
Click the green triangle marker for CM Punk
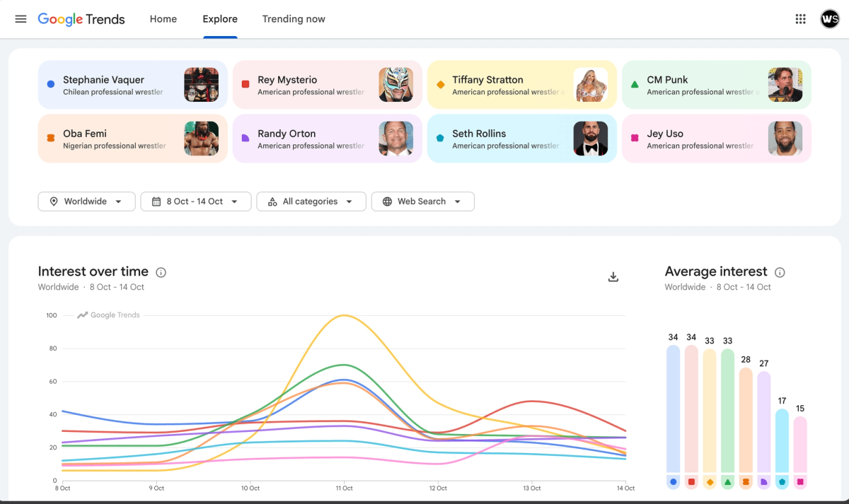[x=635, y=84]
